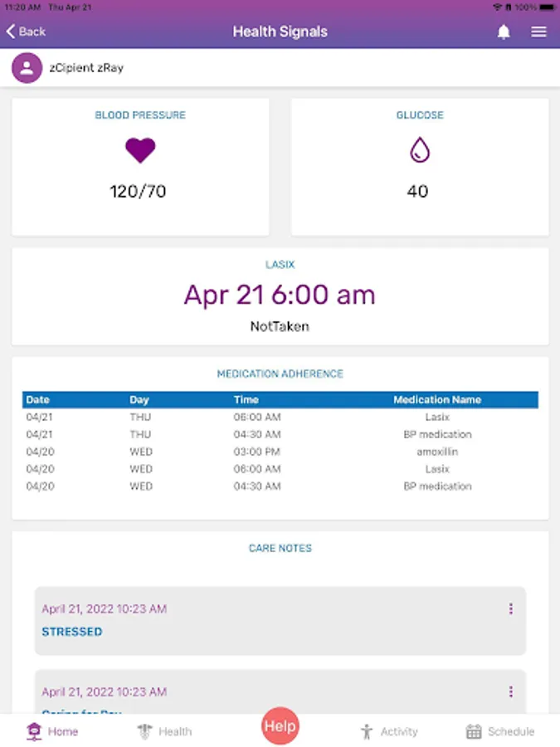Tap the blood pressure heart icon
Image resolution: width=560 pixels, height=747 pixels.
coord(140,150)
